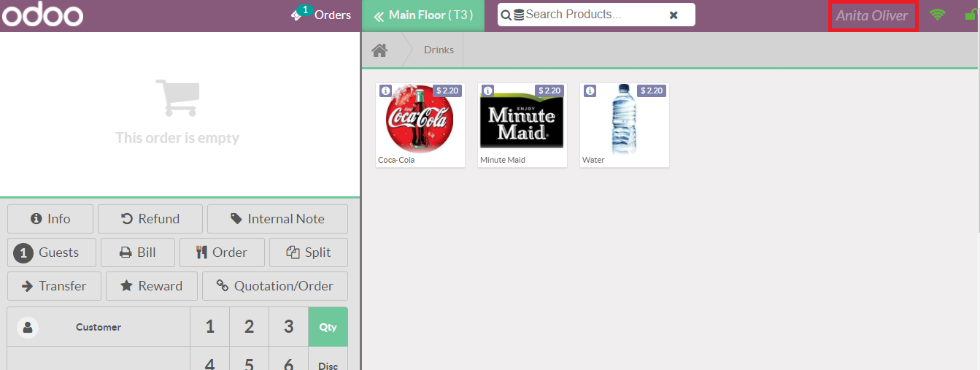Go to the home category icon

tap(379, 50)
